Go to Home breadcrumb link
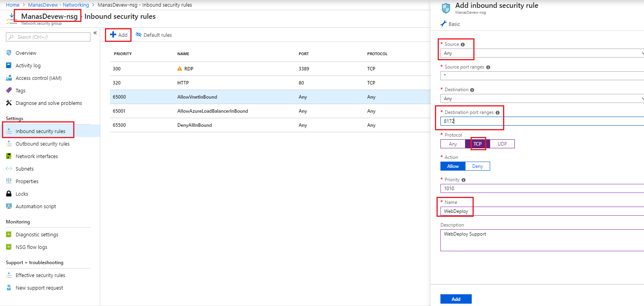Screen dimensions: 644x306 pos(13,5)
